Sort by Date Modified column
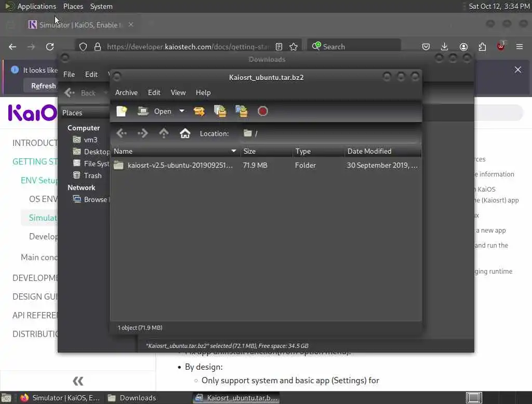The image size is (532, 404). [383, 151]
